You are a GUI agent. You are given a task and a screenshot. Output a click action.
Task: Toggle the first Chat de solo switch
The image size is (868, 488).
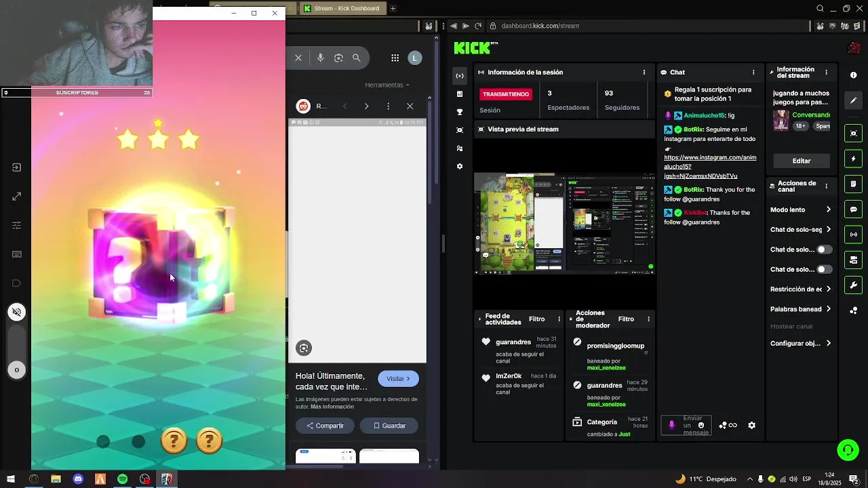pos(824,249)
